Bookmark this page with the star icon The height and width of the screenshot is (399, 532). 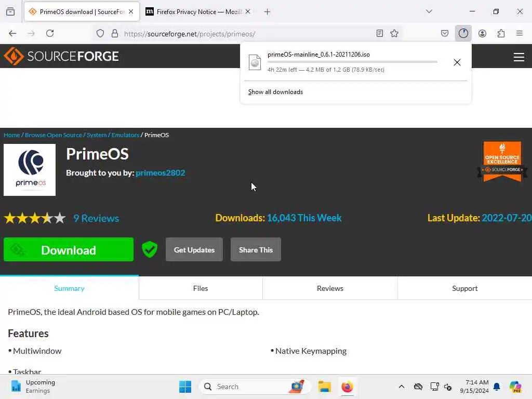click(394, 33)
